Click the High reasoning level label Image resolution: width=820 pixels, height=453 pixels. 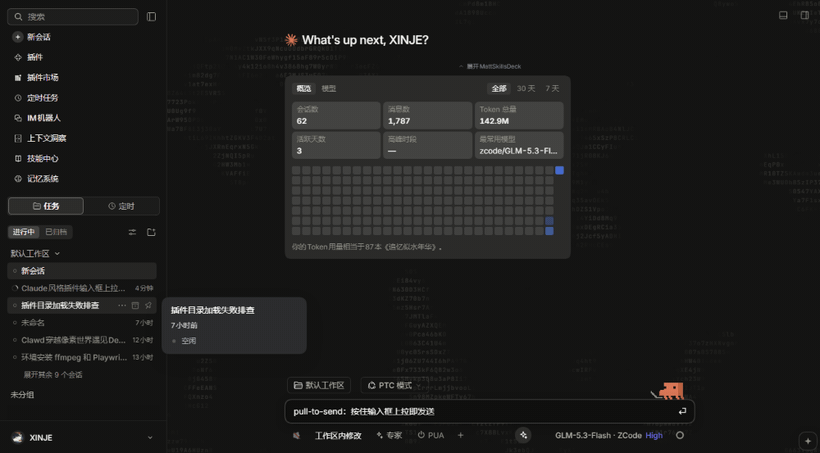click(x=654, y=435)
